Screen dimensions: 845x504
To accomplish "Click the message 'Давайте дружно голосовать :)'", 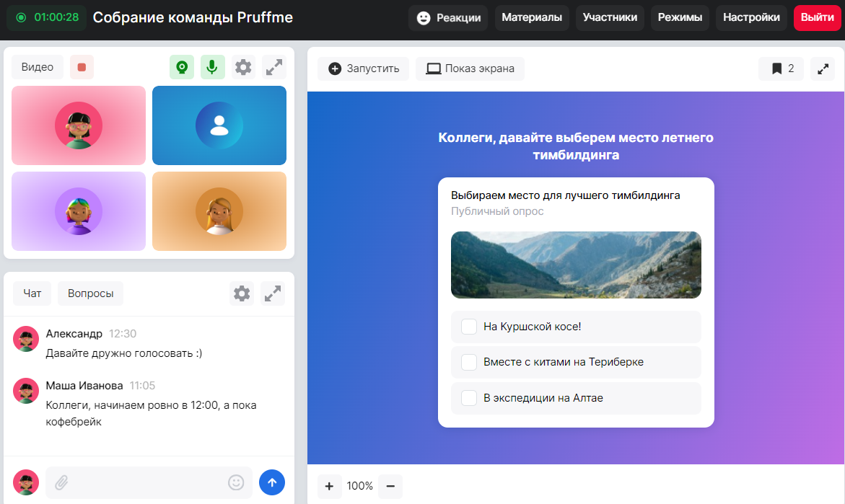I will click(124, 353).
